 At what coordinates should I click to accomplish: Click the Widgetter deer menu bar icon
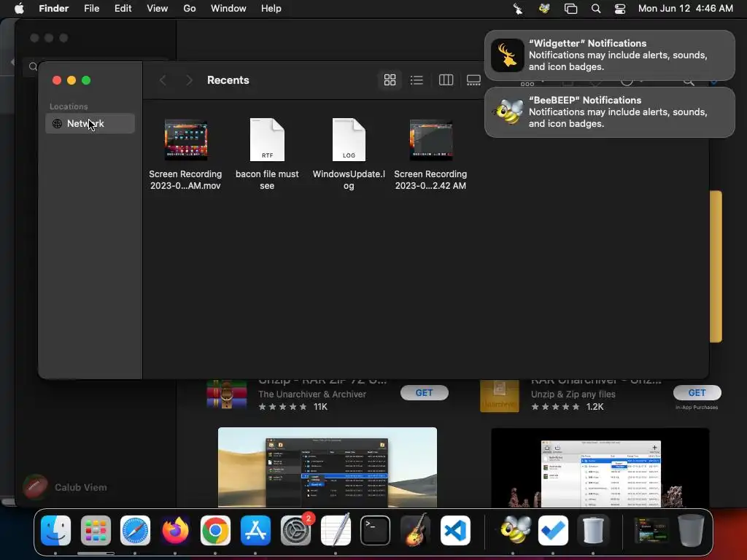[518, 9]
